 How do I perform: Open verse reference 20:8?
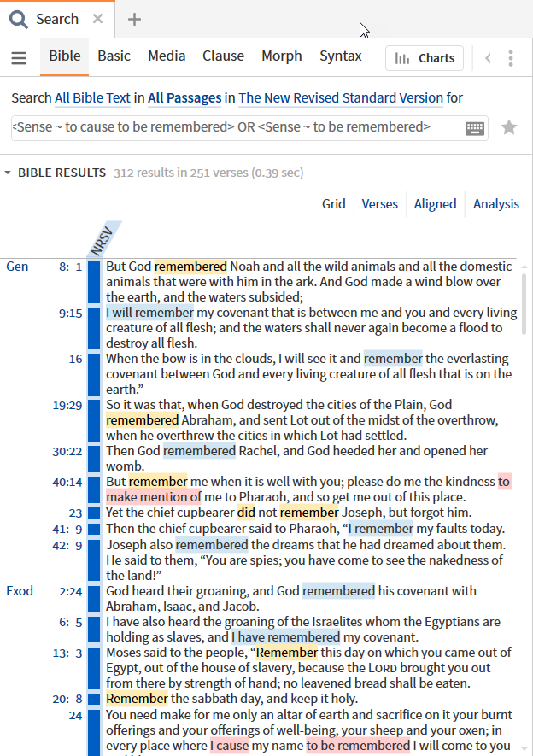tap(67, 699)
